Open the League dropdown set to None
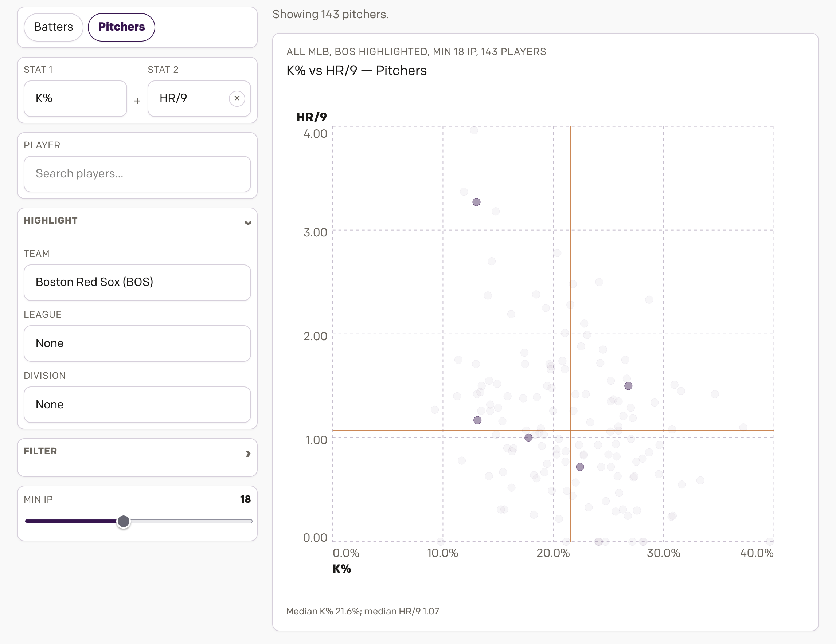The image size is (836, 644). pyautogui.click(x=137, y=343)
